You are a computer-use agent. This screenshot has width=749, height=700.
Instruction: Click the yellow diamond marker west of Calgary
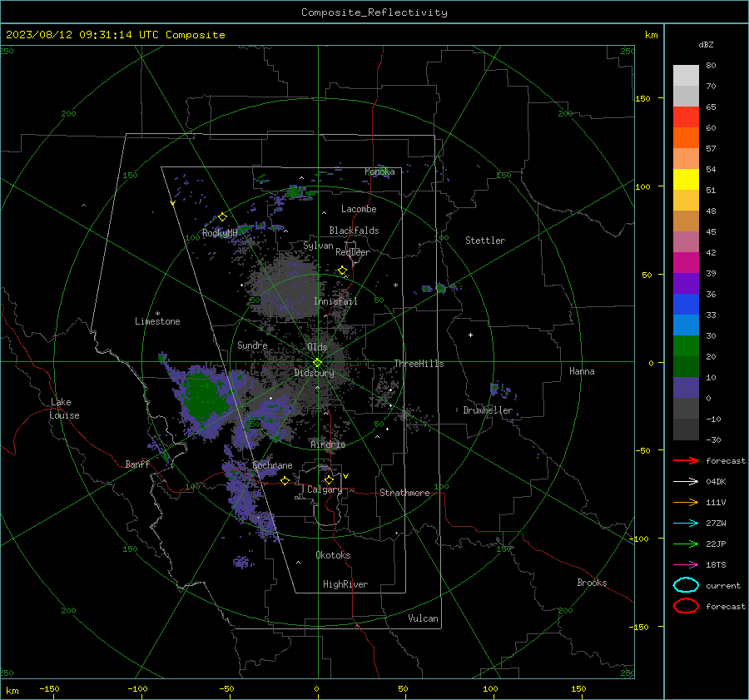click(x=285, y=480)
